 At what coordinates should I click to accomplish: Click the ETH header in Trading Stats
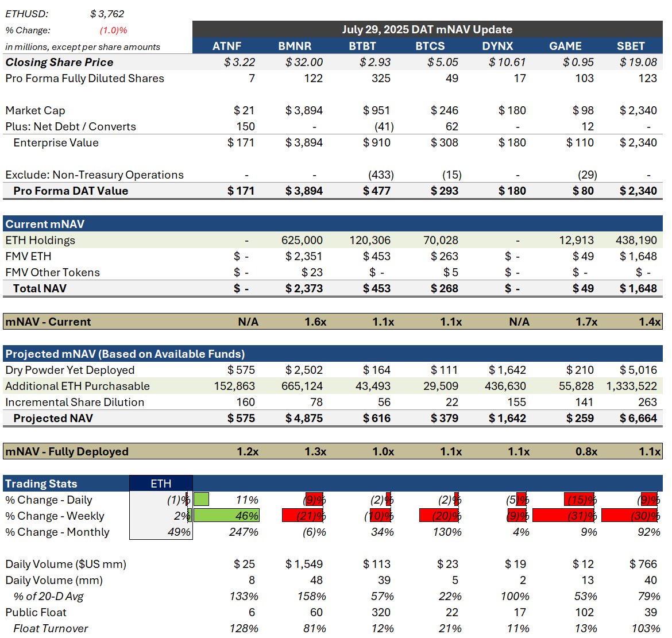pos(161,484)
